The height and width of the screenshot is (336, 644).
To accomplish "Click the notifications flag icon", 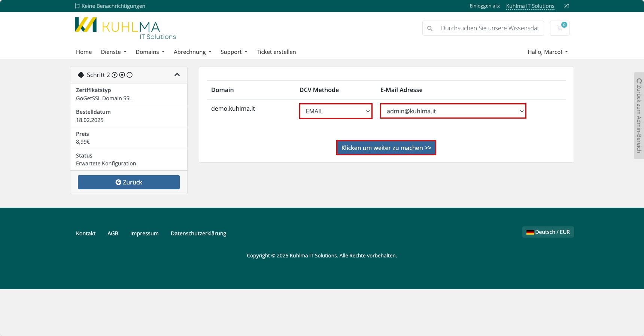I will pos(78,6).
